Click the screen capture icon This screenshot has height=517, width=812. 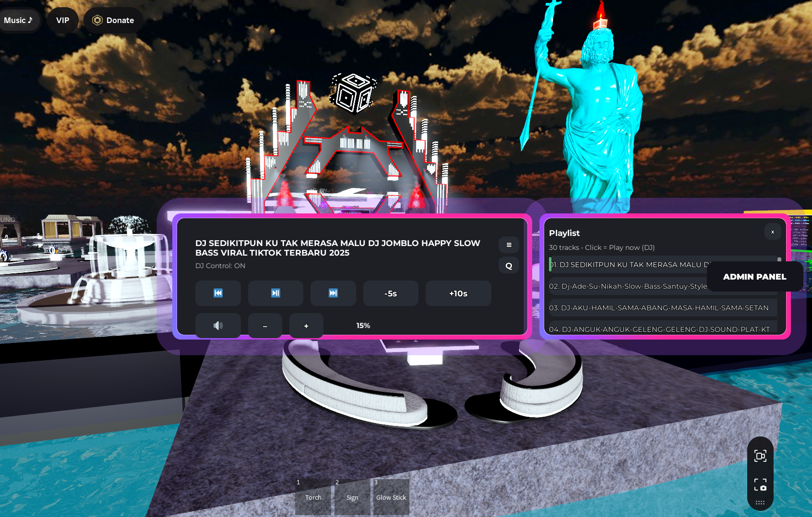pos(760,456)
